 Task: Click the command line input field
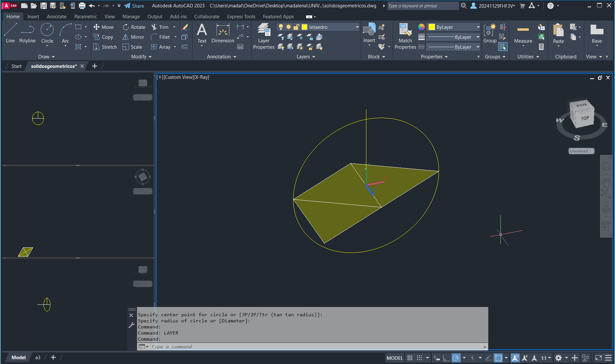314,347
